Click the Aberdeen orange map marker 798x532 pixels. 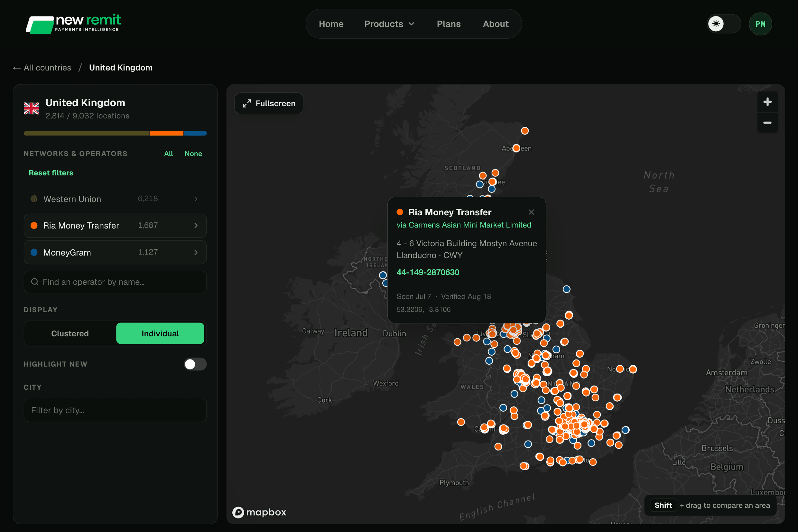[x=516, y=148]
